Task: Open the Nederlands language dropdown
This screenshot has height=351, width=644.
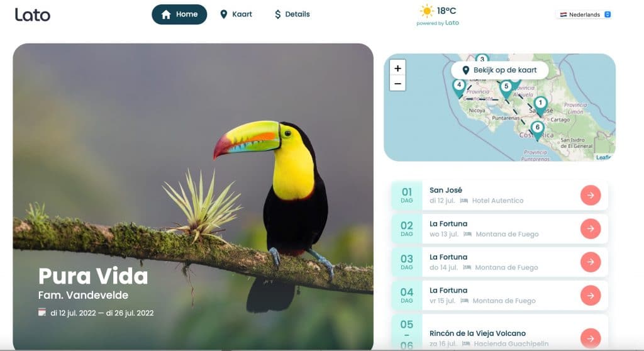Action: click(585, 14)
